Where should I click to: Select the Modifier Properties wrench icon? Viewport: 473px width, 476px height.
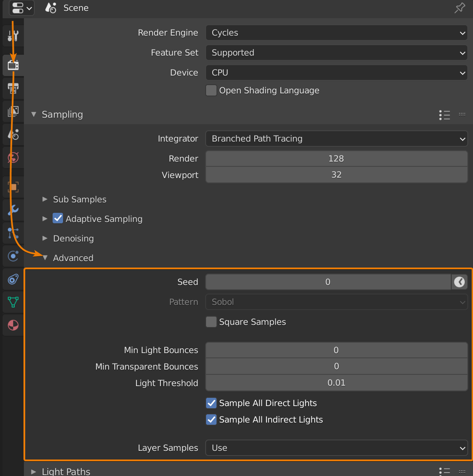pos(13,210)
